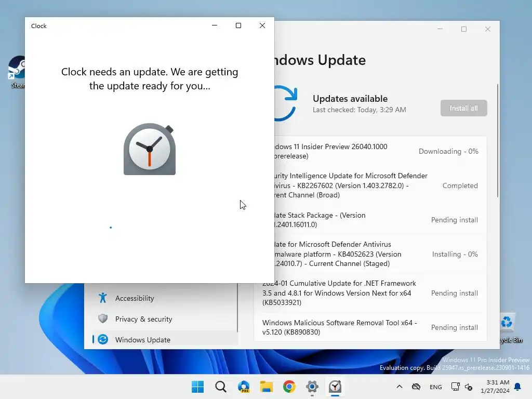Open the date and time flyout
532x399 pixels.
(x=495, y=387)
